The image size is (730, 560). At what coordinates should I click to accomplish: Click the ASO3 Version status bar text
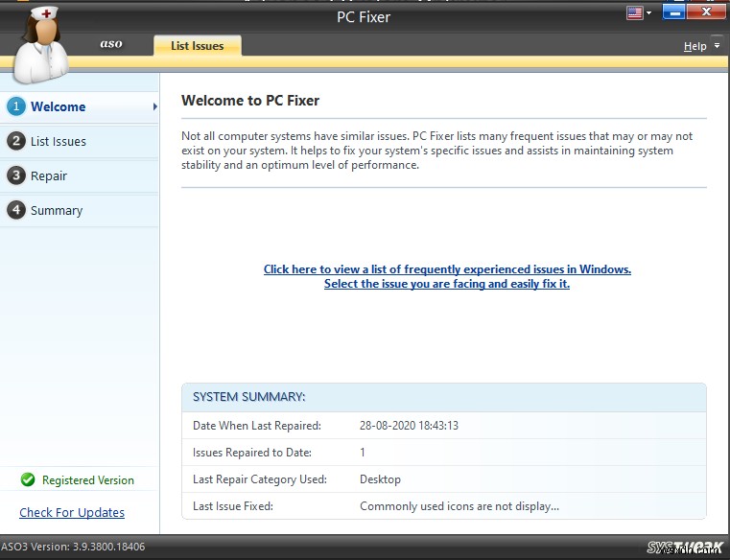click(x=73, y=547)
